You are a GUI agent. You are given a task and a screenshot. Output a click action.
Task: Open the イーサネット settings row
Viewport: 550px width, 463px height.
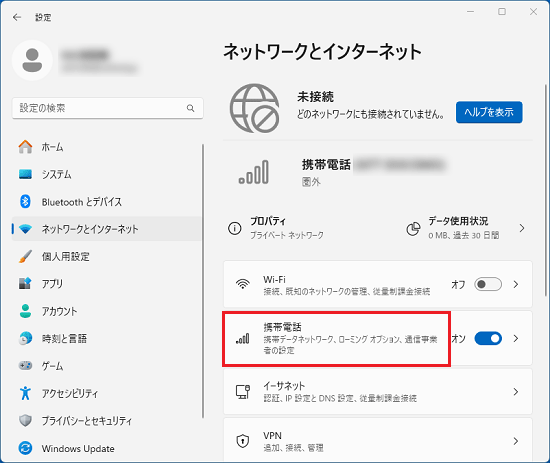click(378, 391)
